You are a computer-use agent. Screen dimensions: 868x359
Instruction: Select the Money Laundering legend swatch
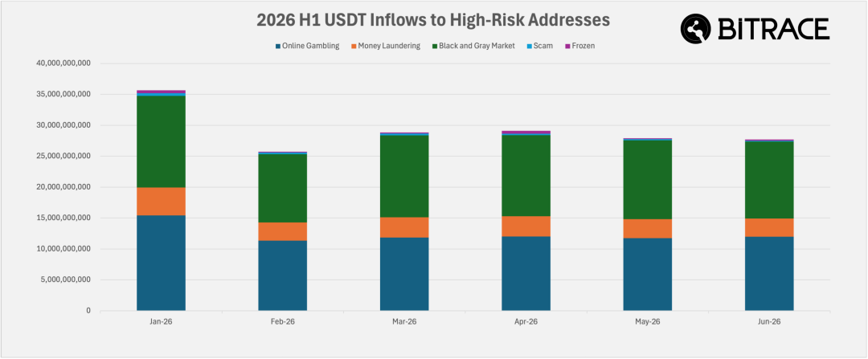click(353, 46)
